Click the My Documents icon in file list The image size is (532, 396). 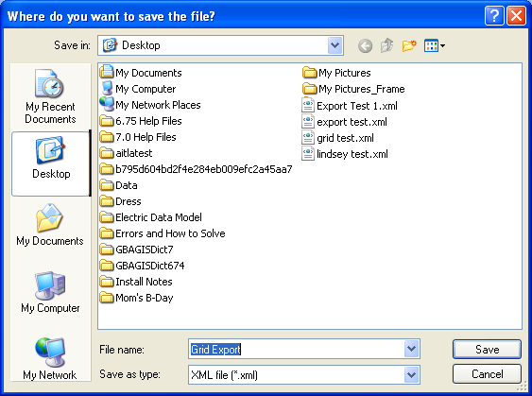coord(107,72)
